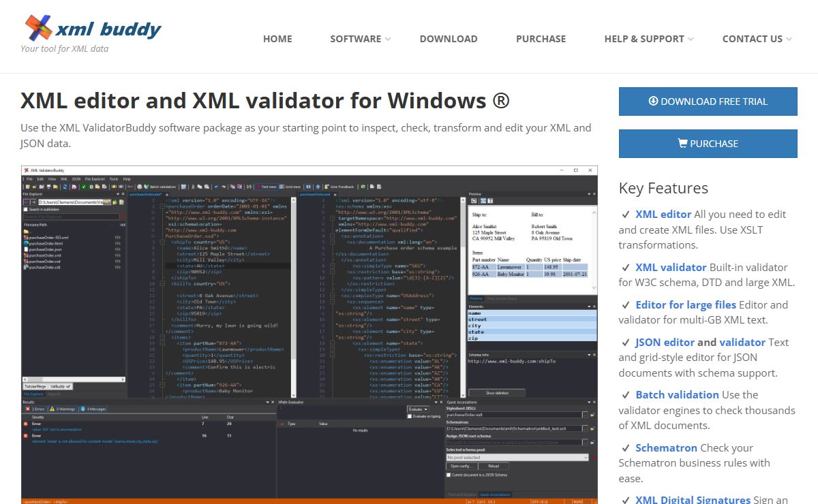Click the blue PURCHASE button with cart

pyautogui.click(x=708, y=144)
